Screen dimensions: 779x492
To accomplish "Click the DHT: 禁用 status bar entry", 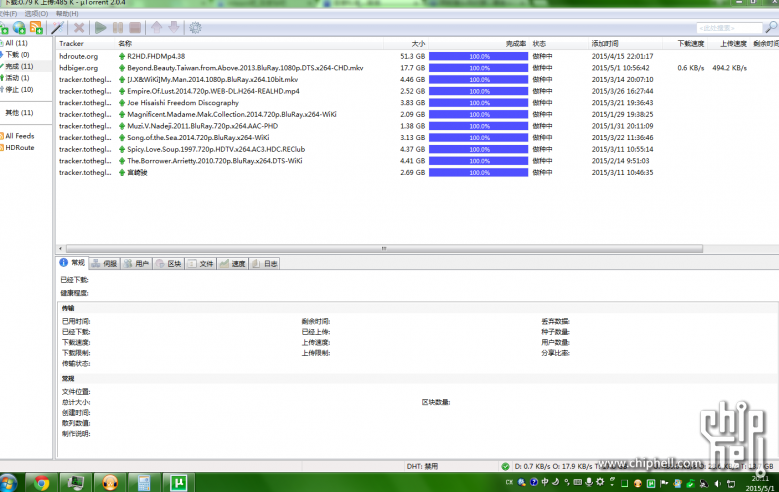I will [422, 466].
